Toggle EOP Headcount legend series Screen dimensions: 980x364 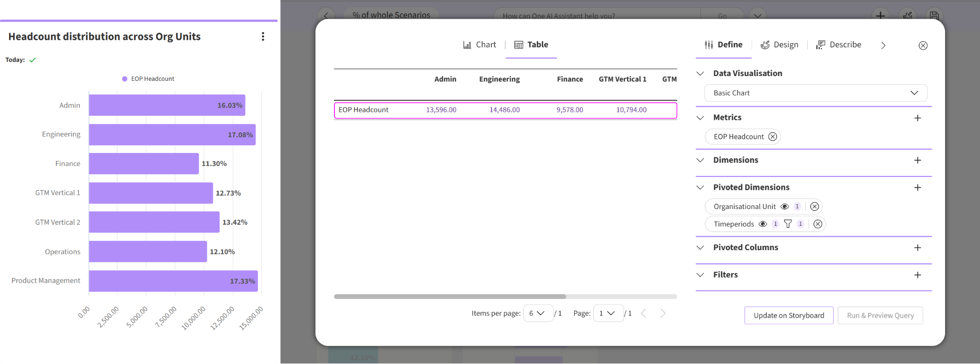(x=148, y=79)
